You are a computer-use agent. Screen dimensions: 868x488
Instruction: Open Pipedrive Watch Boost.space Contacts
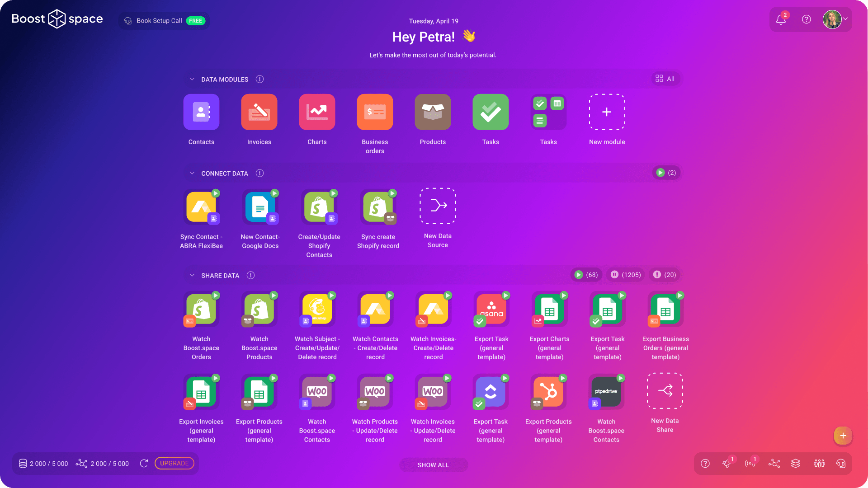pyautogui.click(x=606, y=392)
